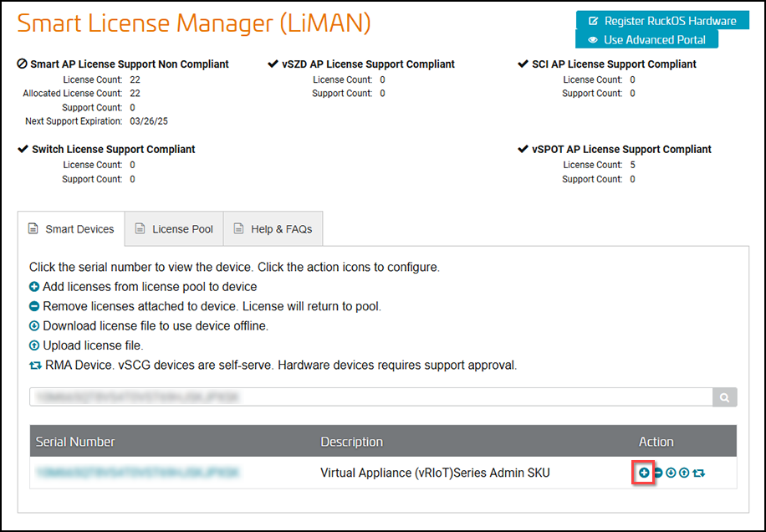766x532 pixels.
Task: Click the document icon on License Pool tab
Action: (x=140, y=228)
